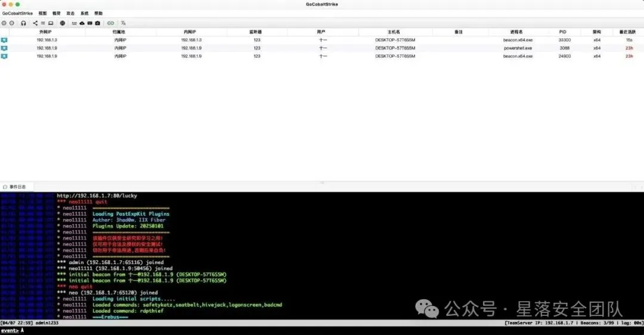Screen dimensions: 644x335
Task: Click 'Loading initial scripts' log line
Action: (134, 299)
